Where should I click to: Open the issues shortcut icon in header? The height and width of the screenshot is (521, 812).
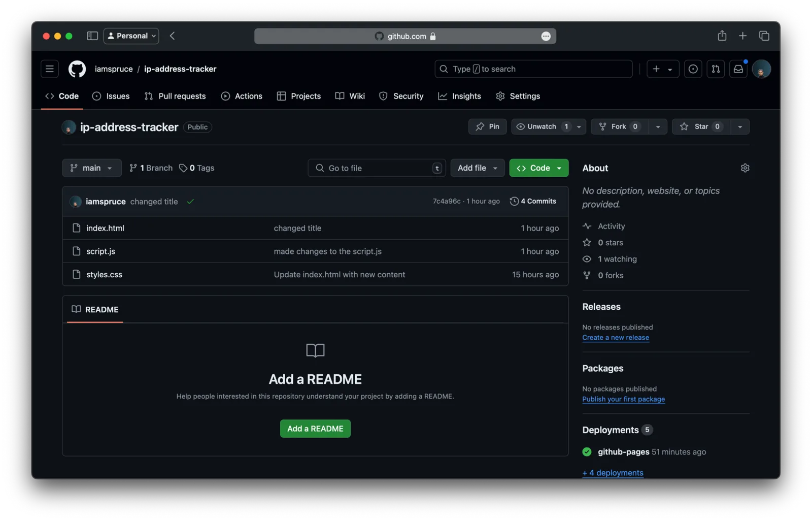[693, 69]
